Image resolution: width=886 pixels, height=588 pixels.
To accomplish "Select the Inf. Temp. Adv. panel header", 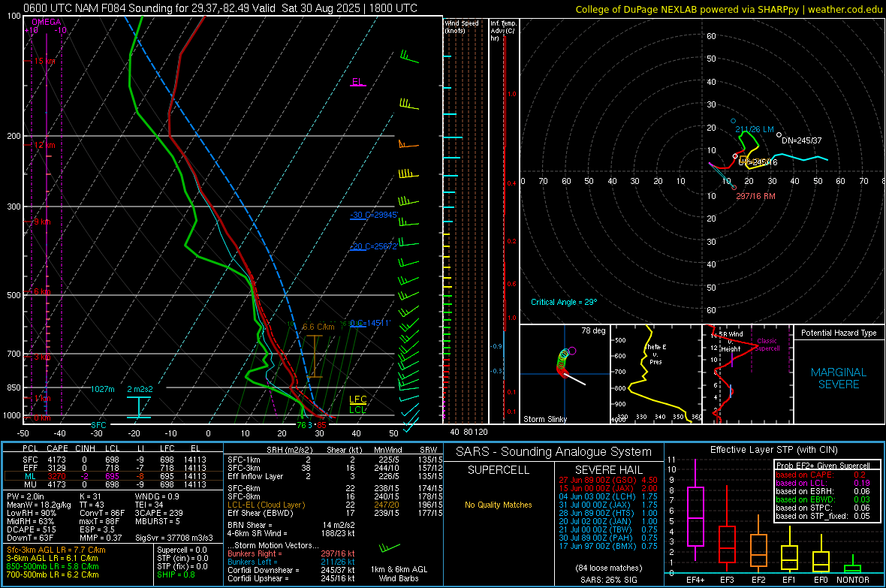I will point(503,31).
